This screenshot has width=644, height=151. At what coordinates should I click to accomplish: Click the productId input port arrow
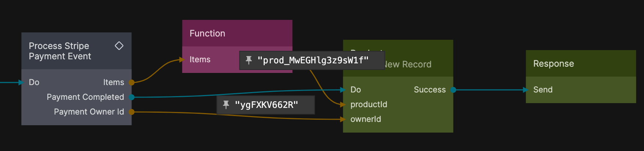(343, 105)
